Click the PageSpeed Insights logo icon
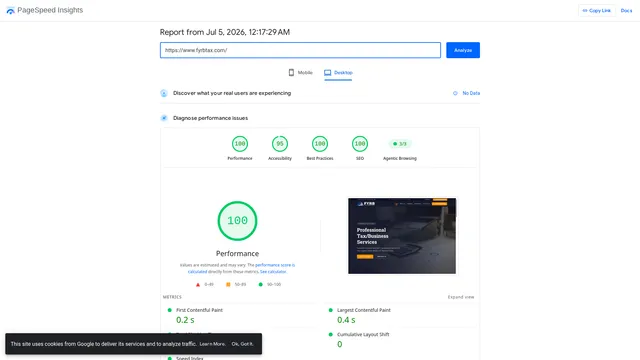640x360 pixels. 11,11
